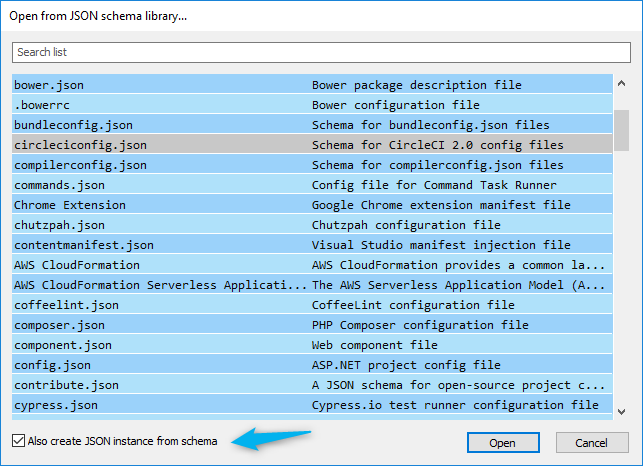Click 'Bower configuration file' description
643x466 pixels.
(x=396, y=105)
